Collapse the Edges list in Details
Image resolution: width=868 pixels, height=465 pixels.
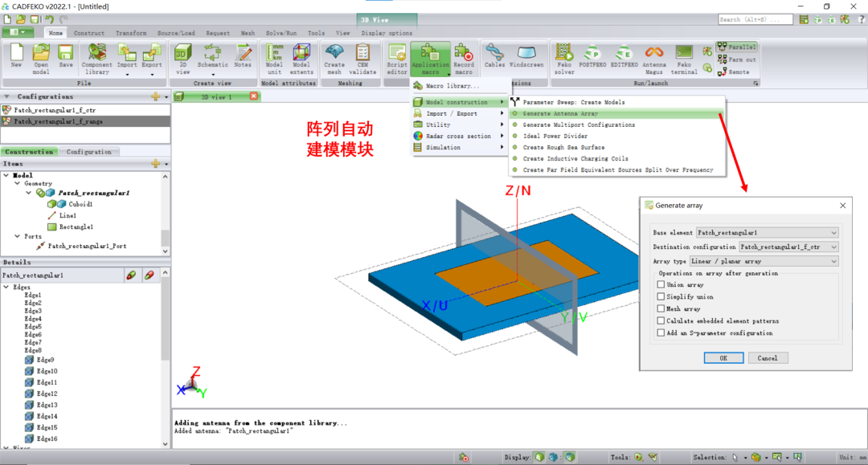click(x=6, y=287)
